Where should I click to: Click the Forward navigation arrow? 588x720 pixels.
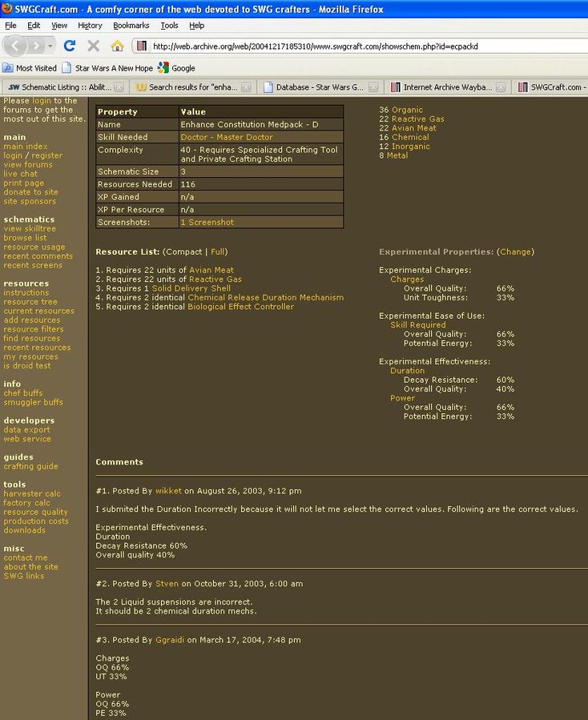40,46
